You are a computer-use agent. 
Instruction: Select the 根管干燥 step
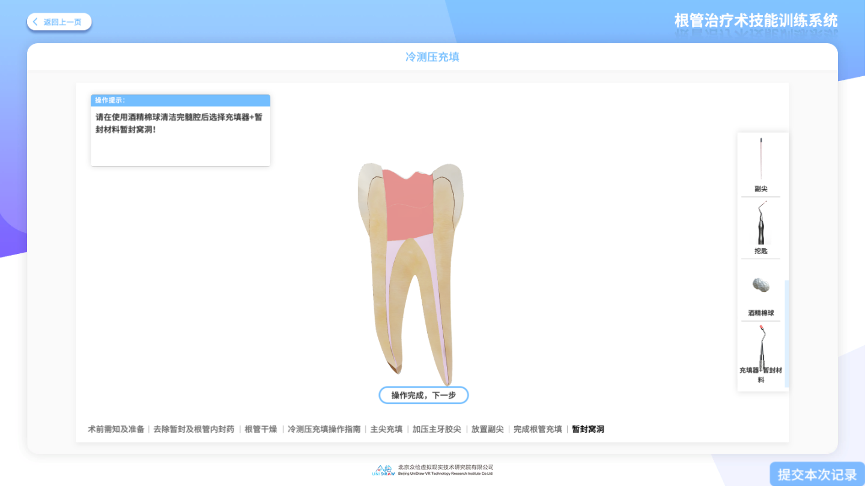pyautogui.click(x=260, y=429)
